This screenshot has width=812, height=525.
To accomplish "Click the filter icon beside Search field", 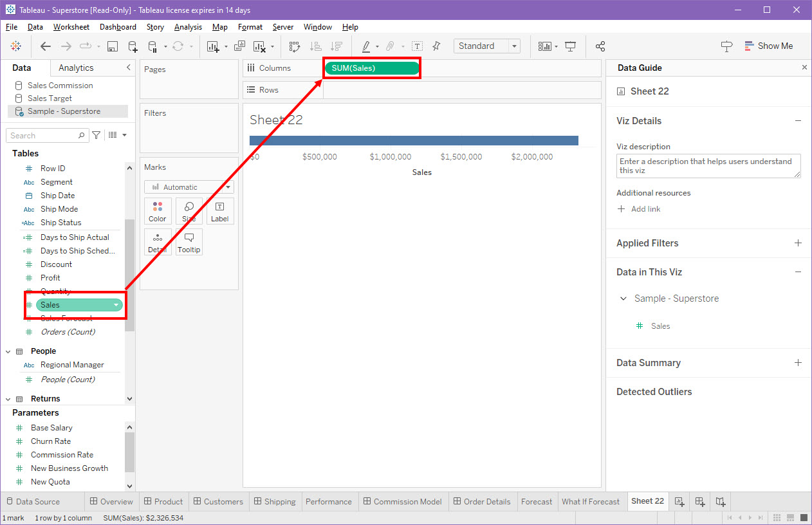I will 96,135.
